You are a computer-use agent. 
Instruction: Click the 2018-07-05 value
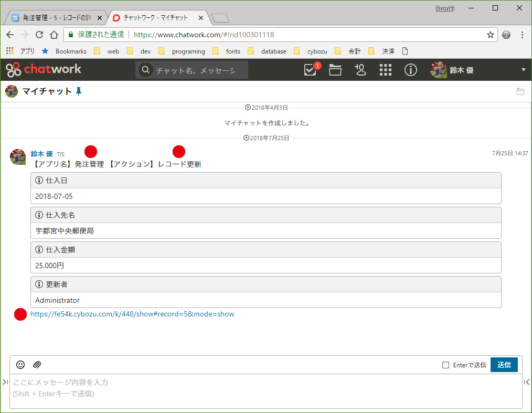(x=54, y=196)
